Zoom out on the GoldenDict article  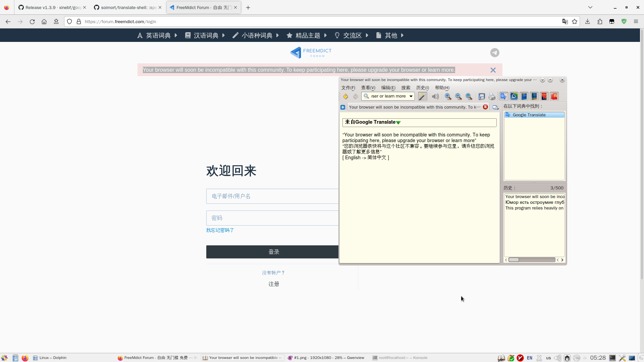tap(459, 97)
